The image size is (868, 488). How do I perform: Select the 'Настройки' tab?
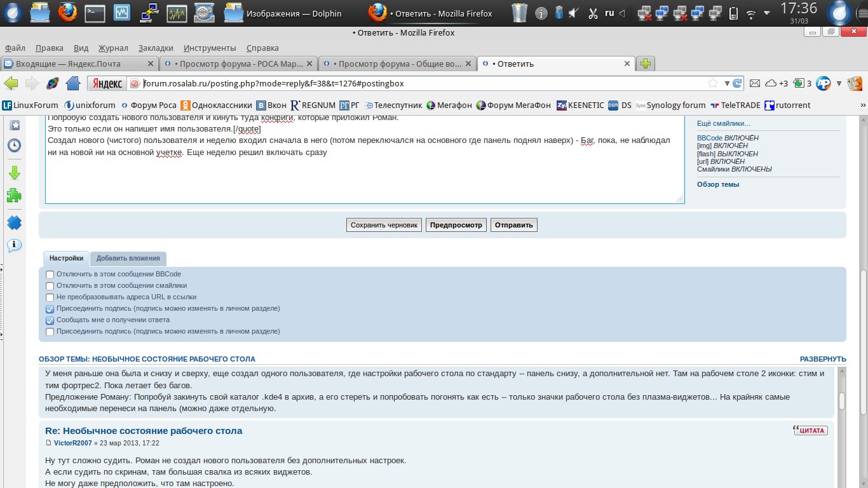click(66, 259)
